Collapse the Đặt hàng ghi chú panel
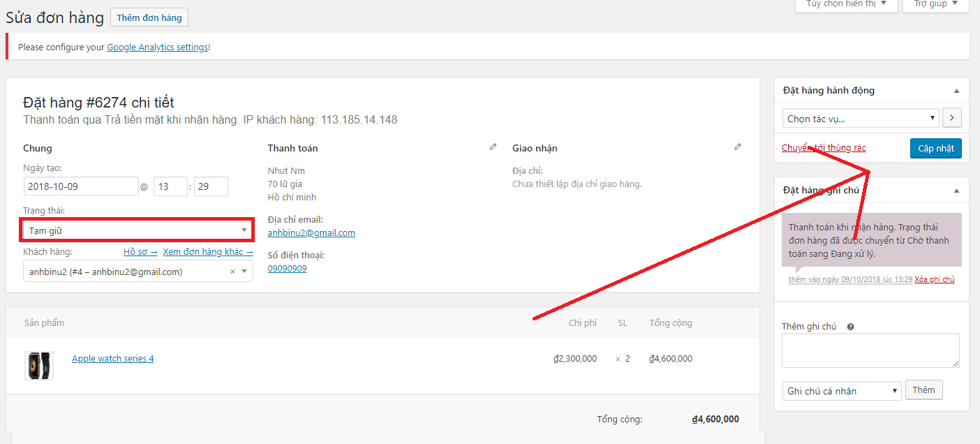 tap(956, 191)
